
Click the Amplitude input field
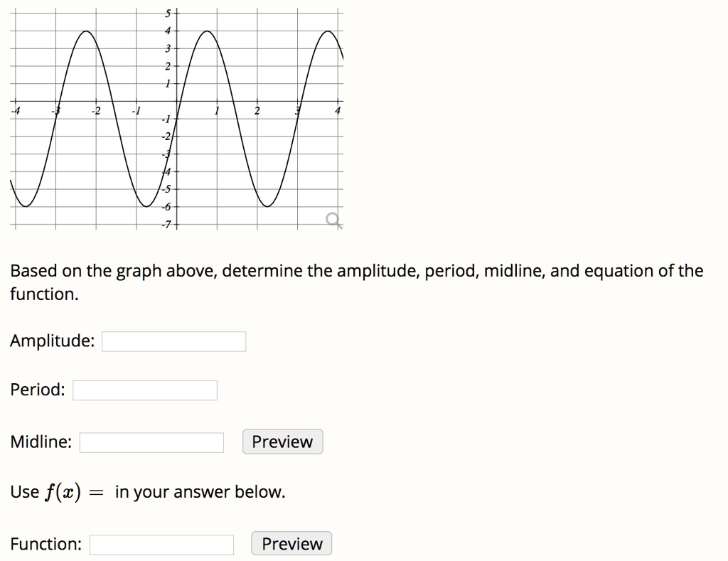[x=173, y=341]
